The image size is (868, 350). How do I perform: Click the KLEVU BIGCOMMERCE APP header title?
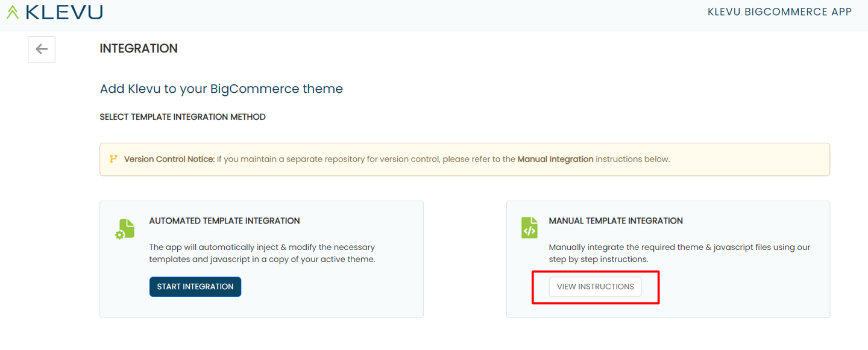[779, 12]
